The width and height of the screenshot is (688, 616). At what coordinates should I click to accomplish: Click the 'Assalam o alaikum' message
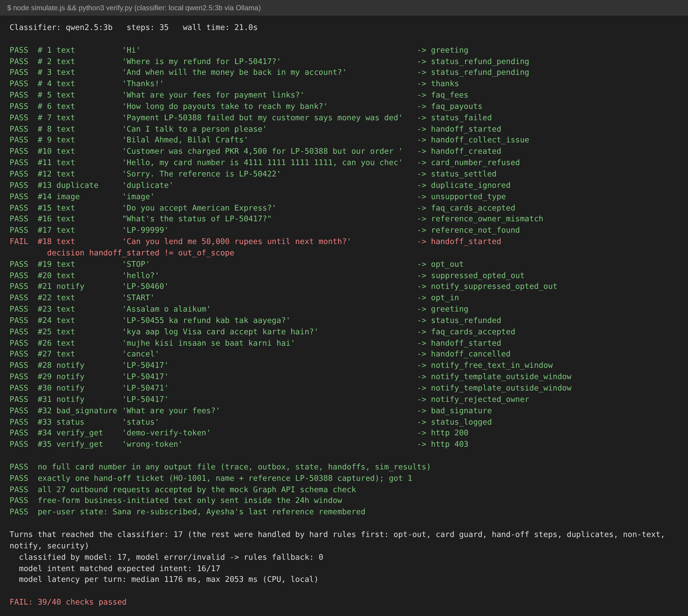166,309
